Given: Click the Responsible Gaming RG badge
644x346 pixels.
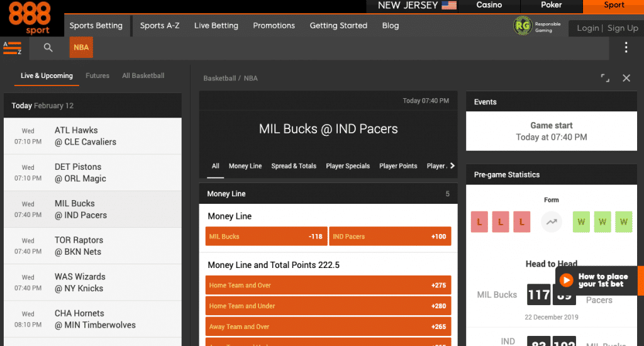Looking at the screenshot, I should [x=523, y=26].
